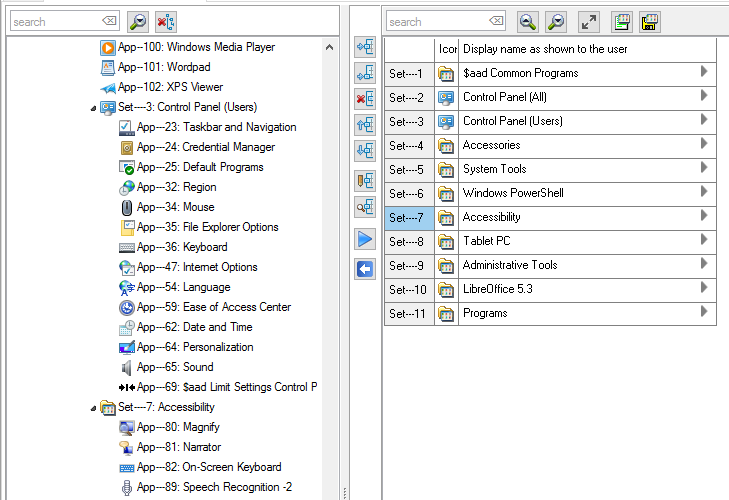This screenshot has width=729, height=500.
Task: Click the red X tree icon in left toolbar
Action: point(166,21)
